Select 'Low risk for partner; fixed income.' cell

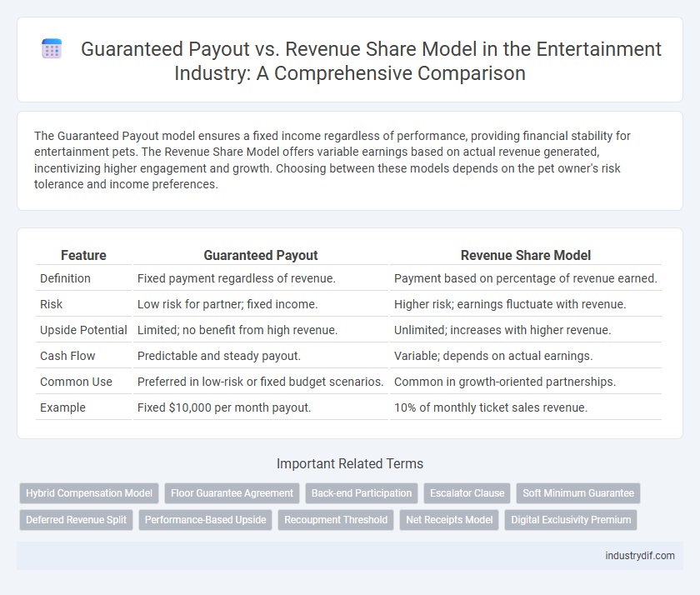[x=261, y=304]
